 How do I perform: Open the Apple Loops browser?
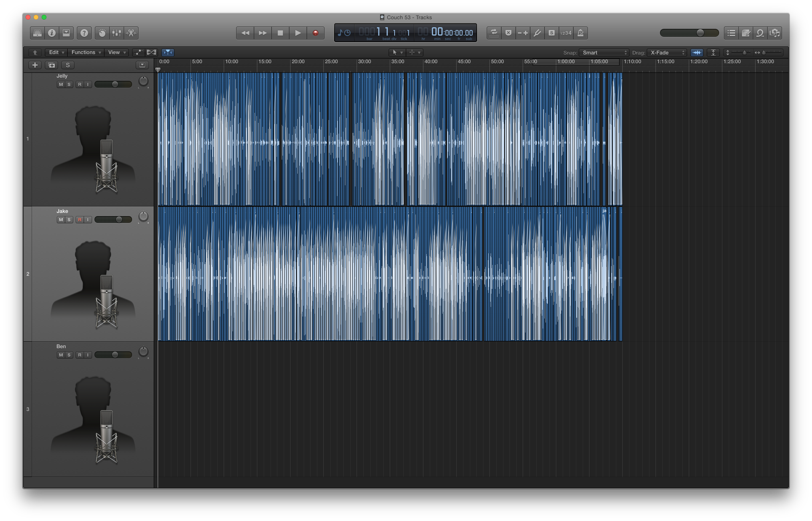tap(760, 33)
